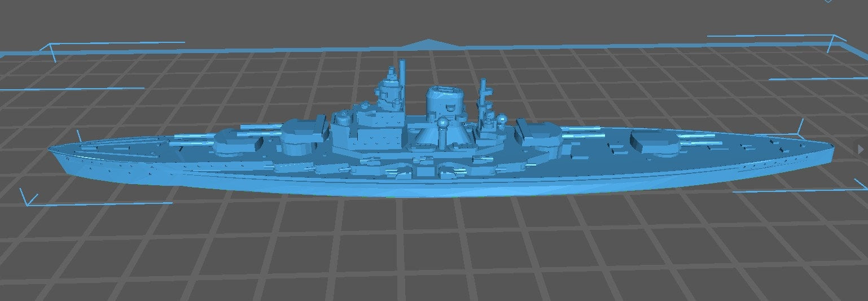Click the pointed bow tip of the hull
This screenshot has width=868, height=301.
(x=51, y=149)
